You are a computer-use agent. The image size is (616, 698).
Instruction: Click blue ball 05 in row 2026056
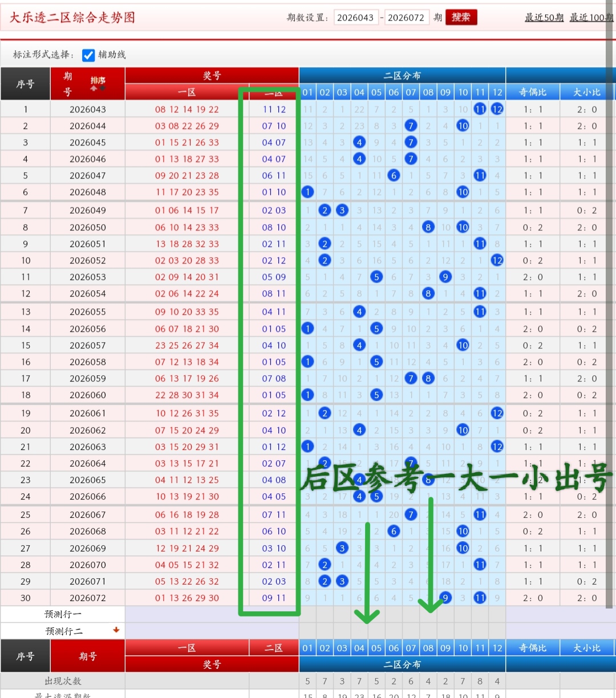click(376, 328)
